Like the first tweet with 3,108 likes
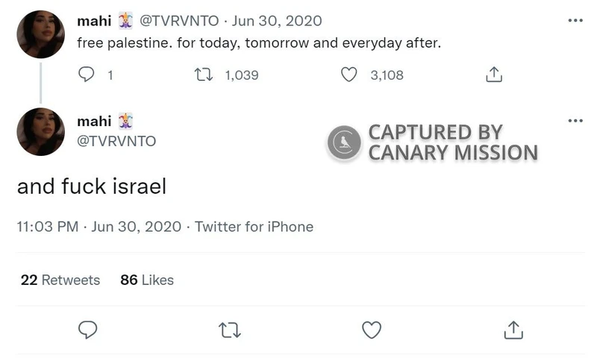Viewport: 597px width, 364px height. click(x=348, y=75)
